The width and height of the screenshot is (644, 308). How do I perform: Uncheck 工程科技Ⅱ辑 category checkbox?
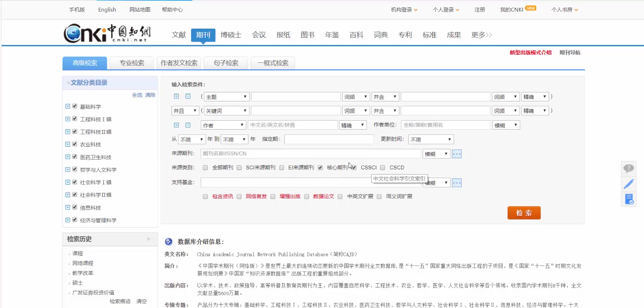(x=75, y=131)
